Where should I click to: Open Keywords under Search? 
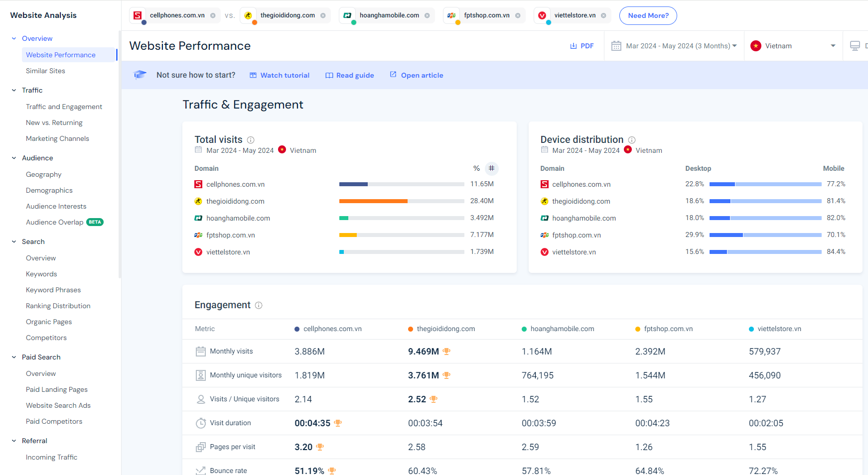(41, 274)
